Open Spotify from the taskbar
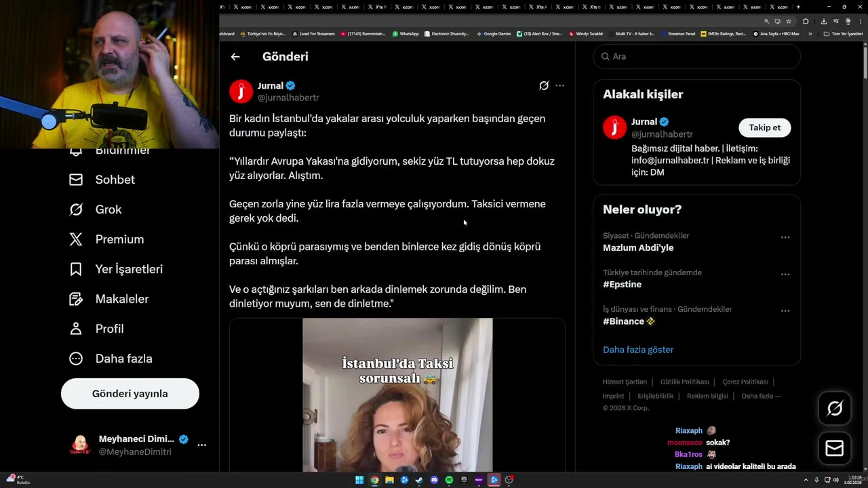This screenshot has height=488, width=868. (x=449, y=480)
